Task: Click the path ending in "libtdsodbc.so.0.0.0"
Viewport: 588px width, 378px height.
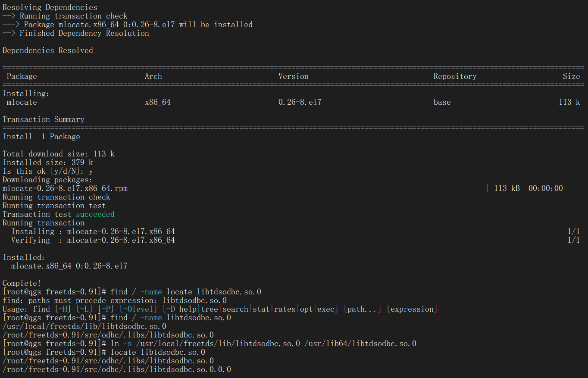Action: (116, 369)
